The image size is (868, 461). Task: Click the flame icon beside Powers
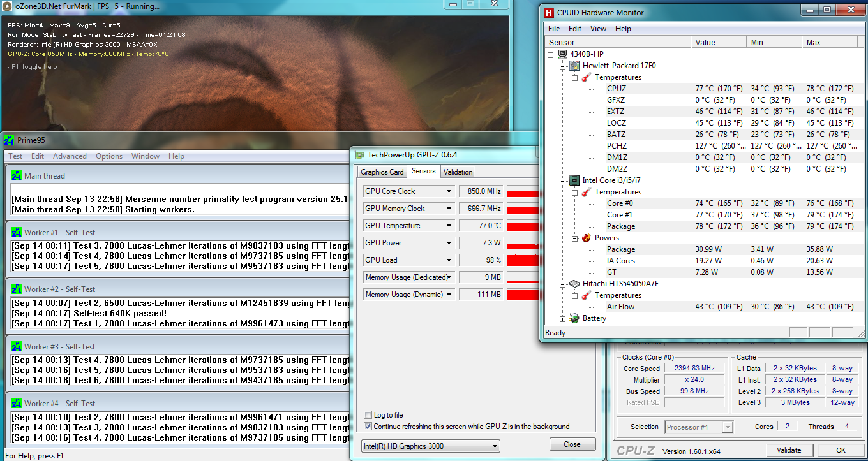[587, 238]
